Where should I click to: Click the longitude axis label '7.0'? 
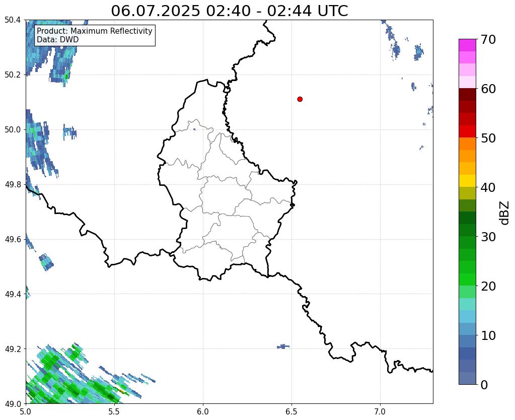pyautogui.click(x=380, y=412)
